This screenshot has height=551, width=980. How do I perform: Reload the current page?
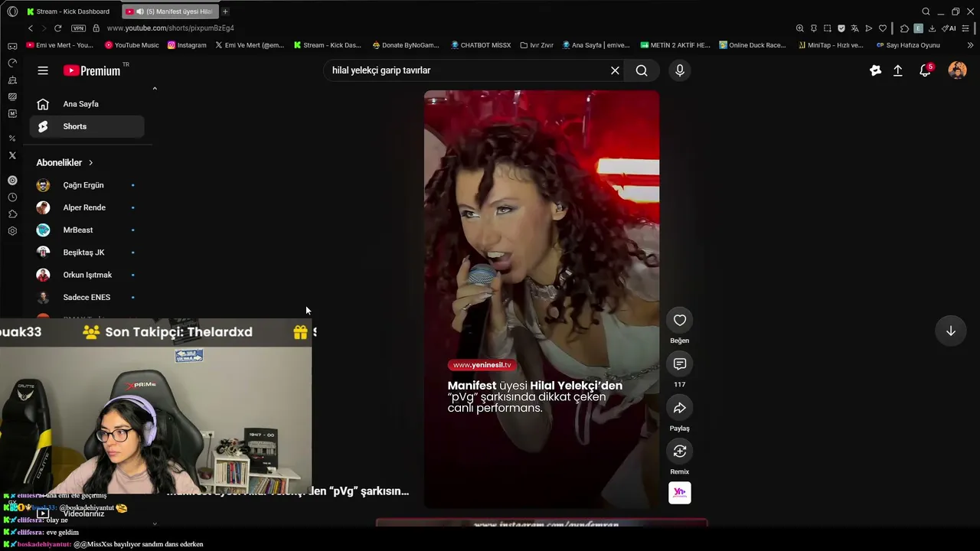click(x=57, y=28)
